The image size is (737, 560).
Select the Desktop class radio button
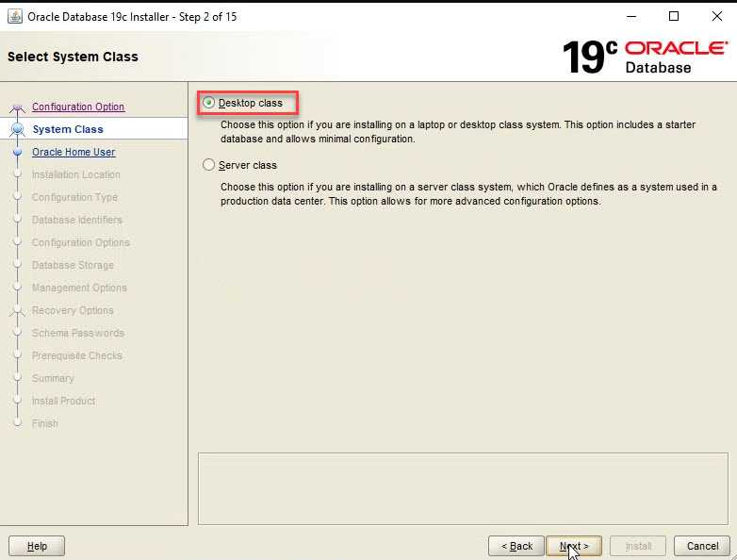(208, 103)
